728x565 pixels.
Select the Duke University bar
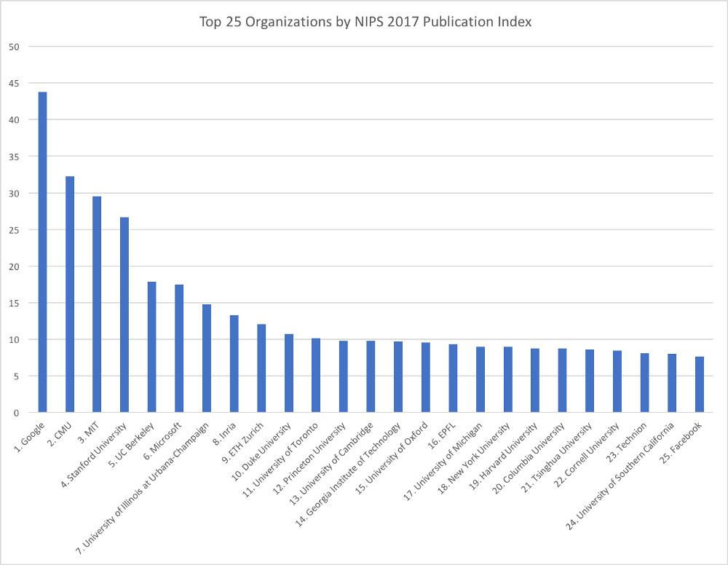point(289,374)
